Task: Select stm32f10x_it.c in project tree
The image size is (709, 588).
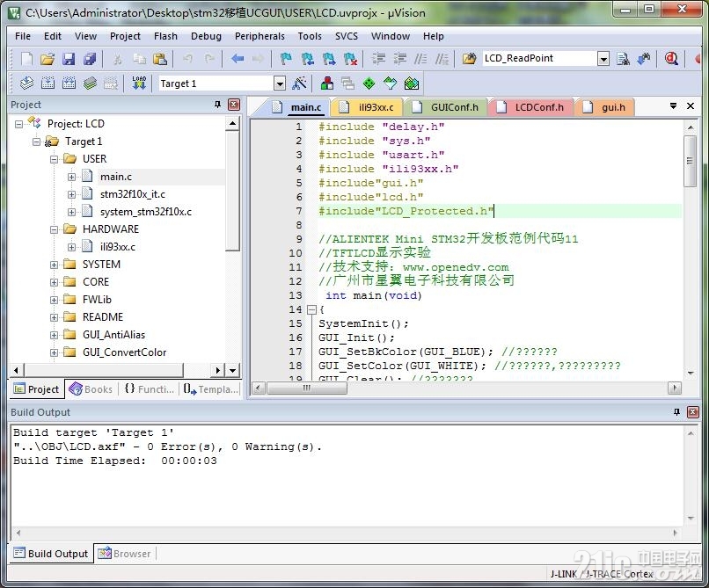Action: click(x=133, y=194)
